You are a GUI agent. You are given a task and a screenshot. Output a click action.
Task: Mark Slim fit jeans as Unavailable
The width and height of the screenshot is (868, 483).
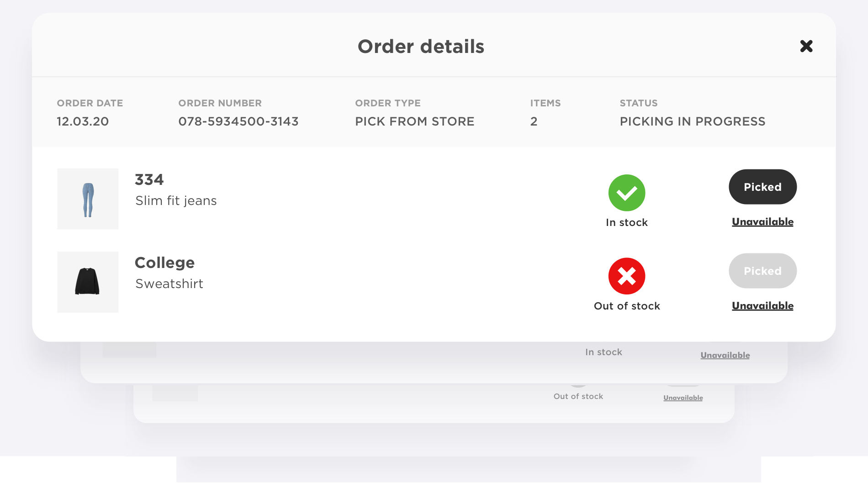[762, 222]
